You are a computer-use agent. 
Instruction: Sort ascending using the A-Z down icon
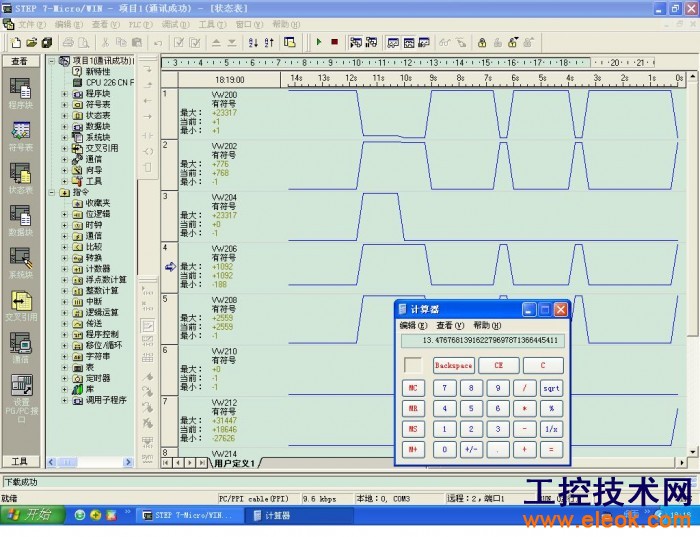pyautogui.click(x=253, y=43)
